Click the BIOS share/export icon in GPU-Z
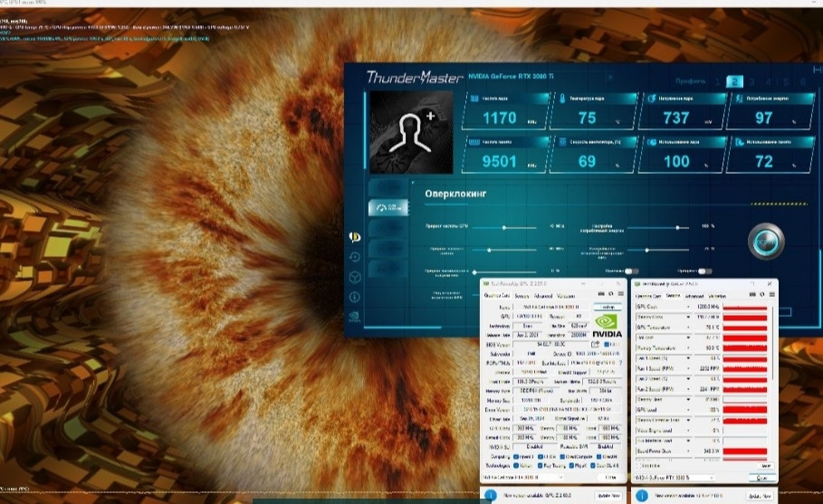The width and height of the screenshot is (823, 504). 595,345
